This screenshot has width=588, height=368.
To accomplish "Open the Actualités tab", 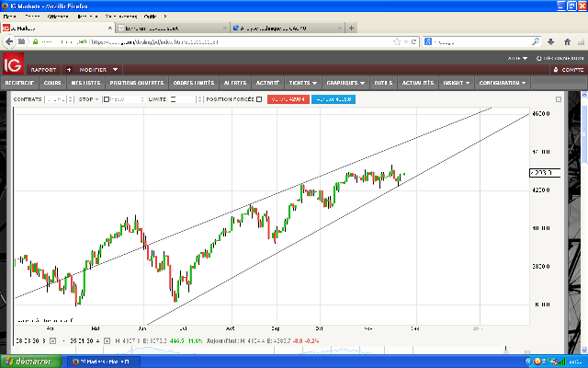I will [x=418, y=83].
